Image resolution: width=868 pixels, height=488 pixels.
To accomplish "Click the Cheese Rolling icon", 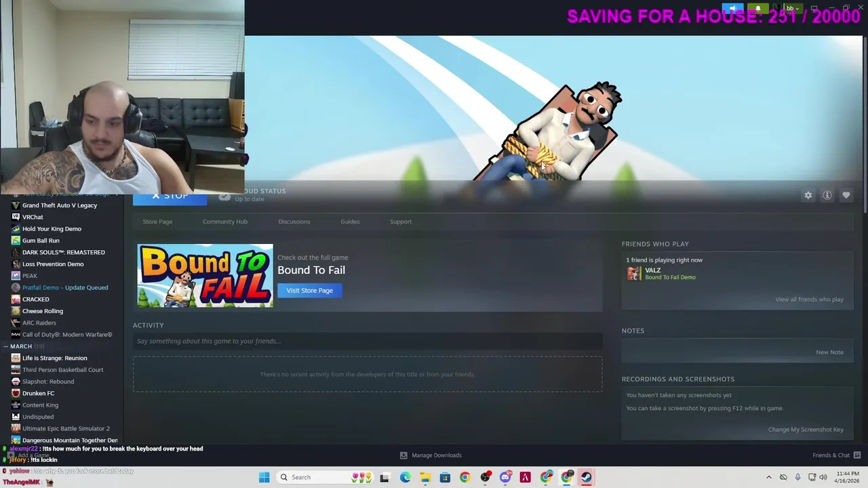I will coord(16,311).
